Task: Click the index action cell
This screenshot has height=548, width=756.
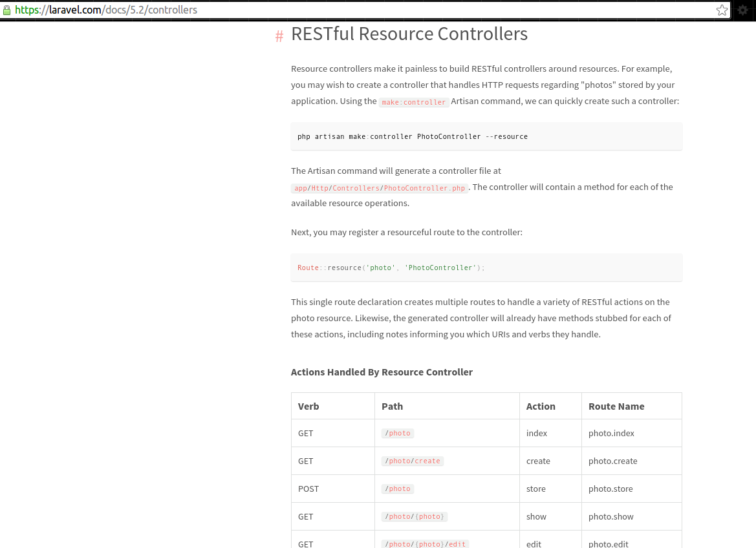Action: click(x=537, y=433)
